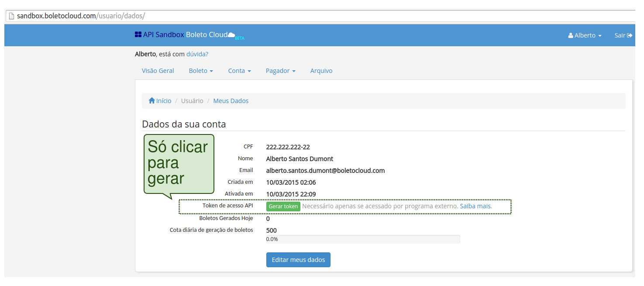Open the dúvida? help link
Screen dimensions: 644x286
coord(197,55)
